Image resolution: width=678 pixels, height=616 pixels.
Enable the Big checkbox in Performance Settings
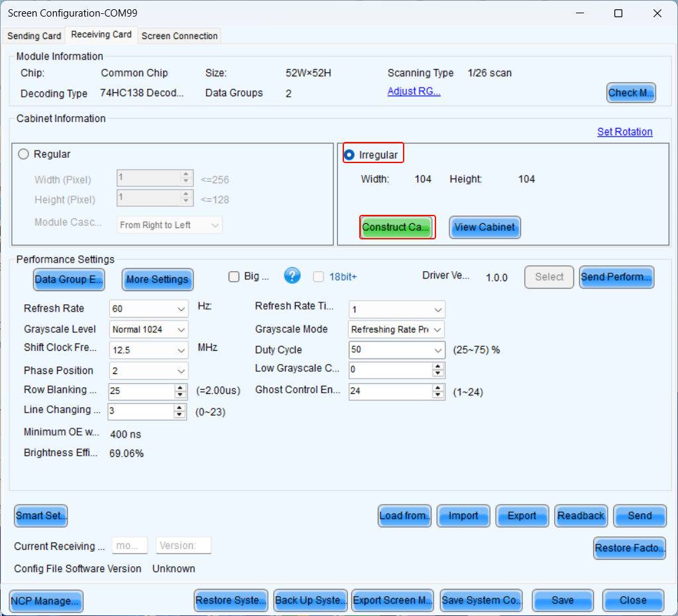coord(234,277)
